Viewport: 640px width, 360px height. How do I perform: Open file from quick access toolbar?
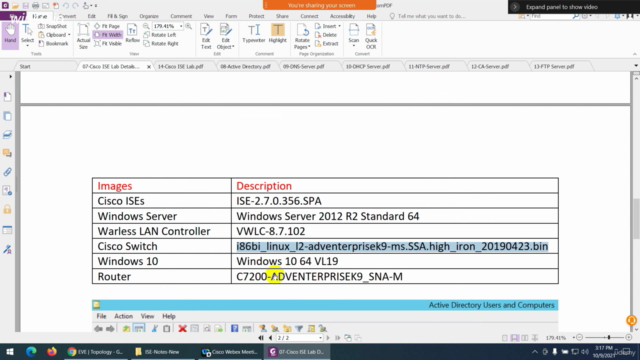click(15, 5)
